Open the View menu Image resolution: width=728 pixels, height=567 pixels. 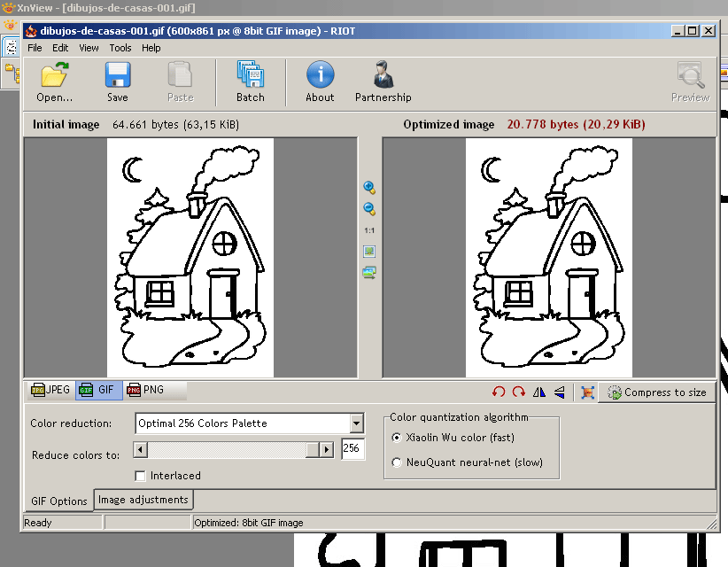[89, 48]
